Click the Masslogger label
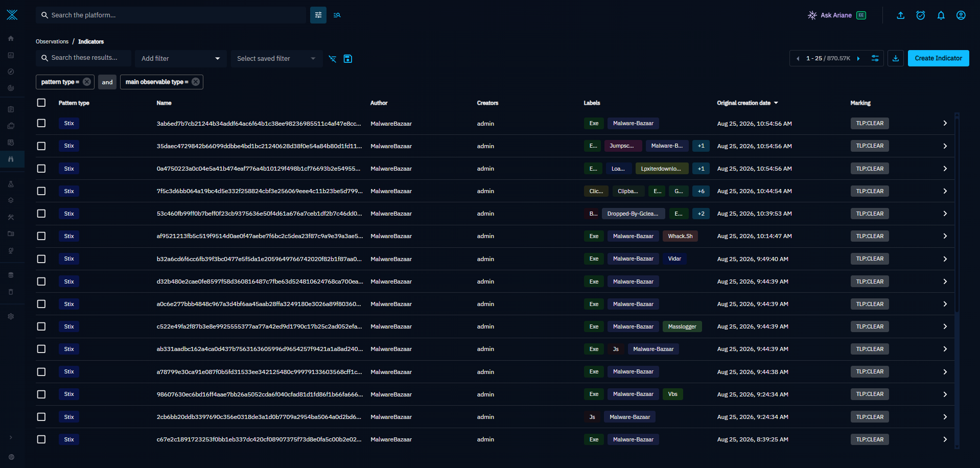The image size is (980, 468). click(682, 326)
